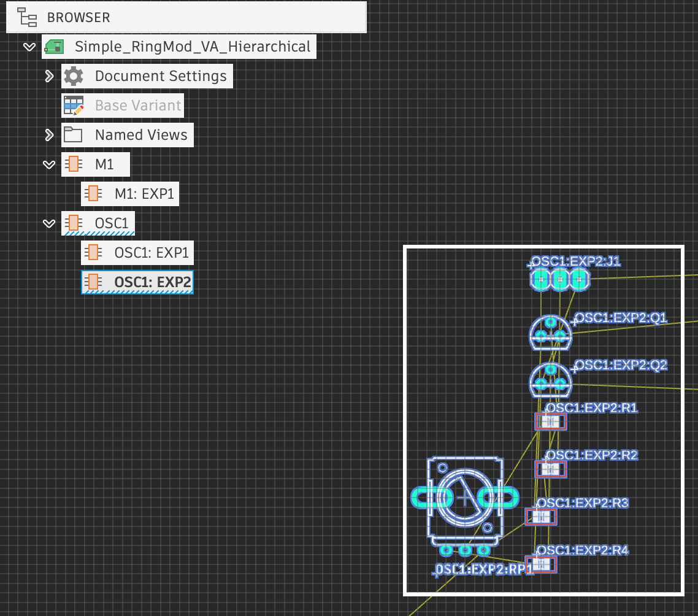698x616 pixels.
Task: Select the Named Views entry
Action: tap(141, 135)
